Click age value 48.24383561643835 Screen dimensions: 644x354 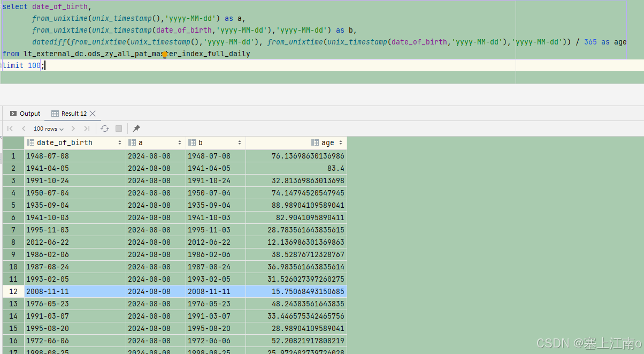tap(296, 304)
